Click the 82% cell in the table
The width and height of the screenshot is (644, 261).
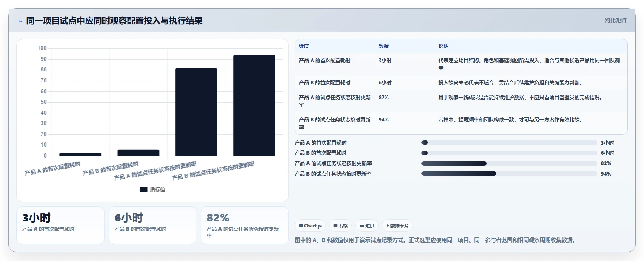[x=384, y=98]
